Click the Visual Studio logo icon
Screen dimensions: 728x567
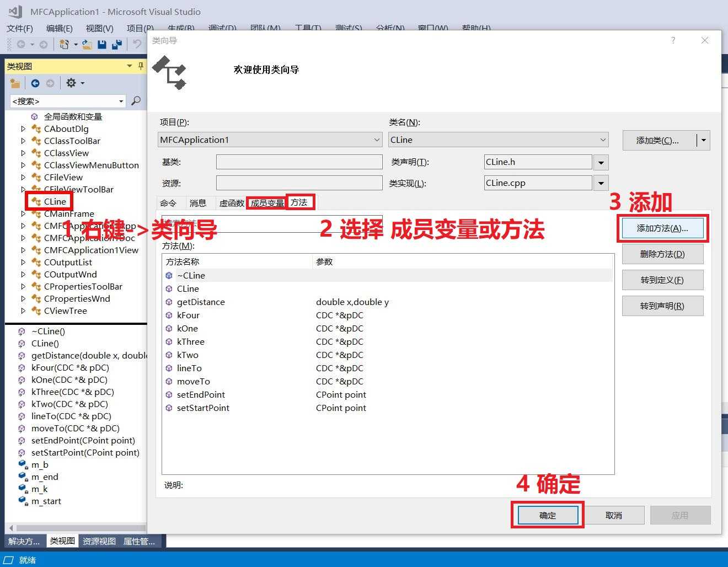(x=15, y=11)
